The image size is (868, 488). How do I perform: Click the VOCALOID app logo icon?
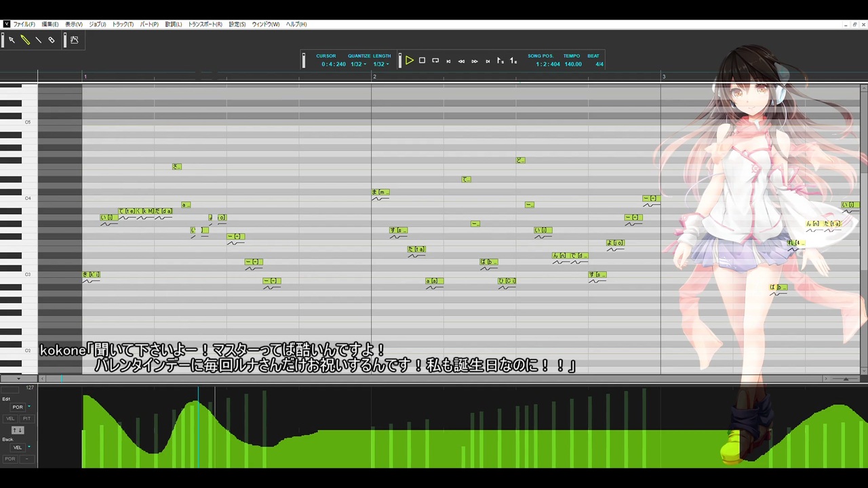coord(7,24)
